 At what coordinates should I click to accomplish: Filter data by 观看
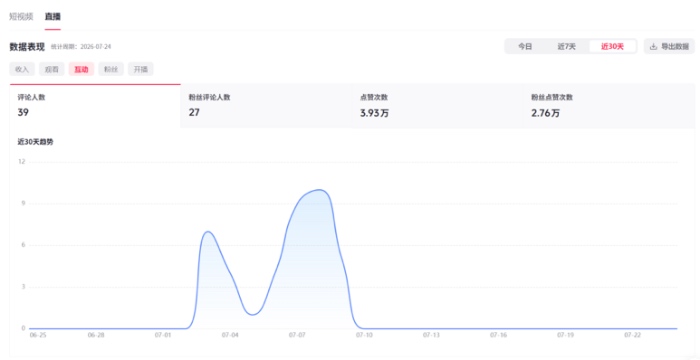point(52,69)
